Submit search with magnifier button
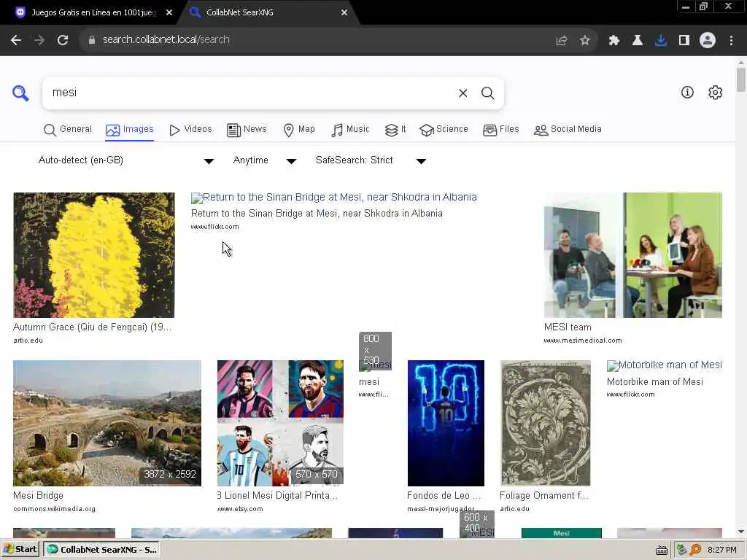Viewport: 747px width, 560px height. click(x=487, y=93)
